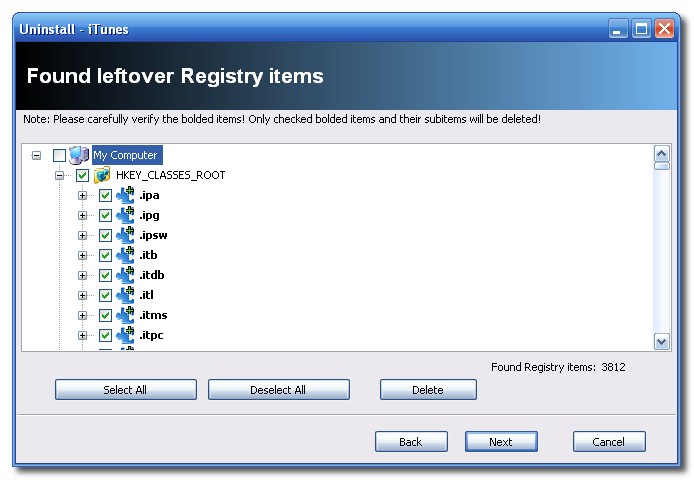
Task: Select the .ipg entry label
Action: 150,216
